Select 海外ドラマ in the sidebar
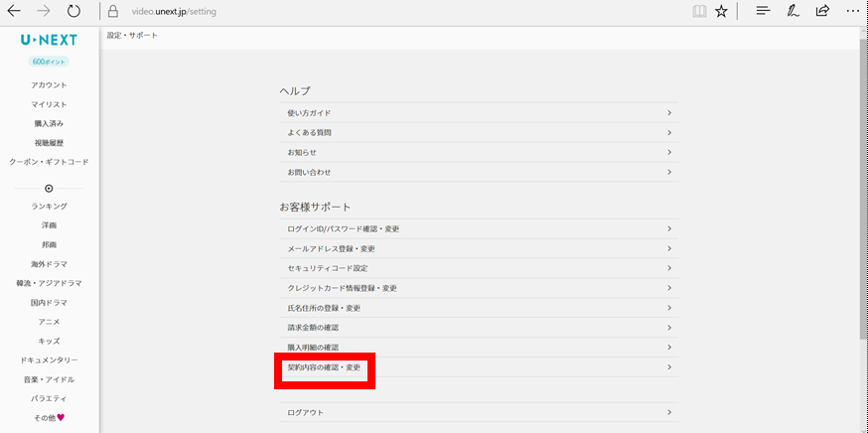The image size is (868, 433). 49,264
